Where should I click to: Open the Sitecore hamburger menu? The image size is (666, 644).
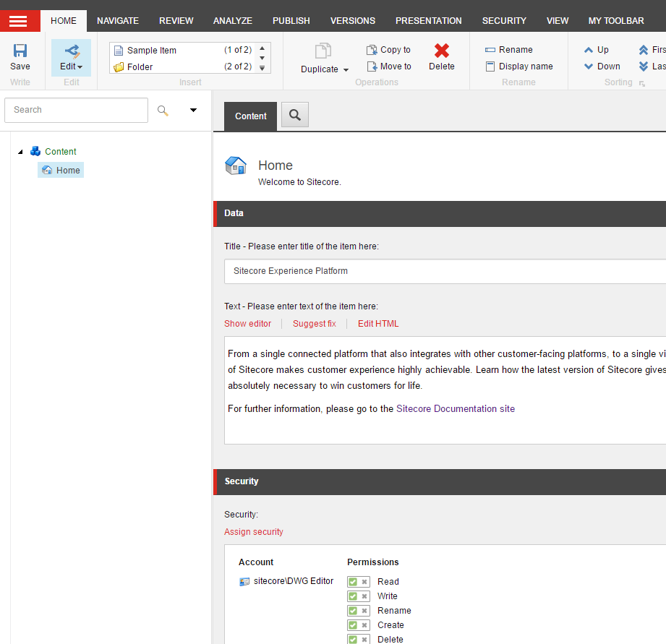pyautogui.click(x=18, y=21)
